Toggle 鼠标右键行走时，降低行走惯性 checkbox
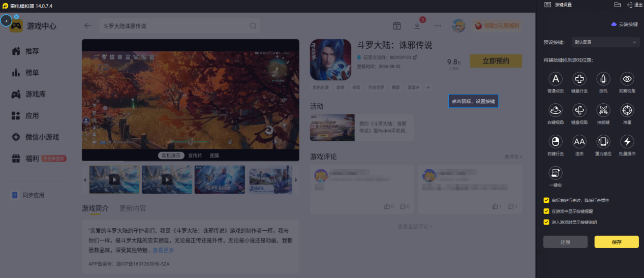Screen dimensions: 644x278 coord(546,200)
